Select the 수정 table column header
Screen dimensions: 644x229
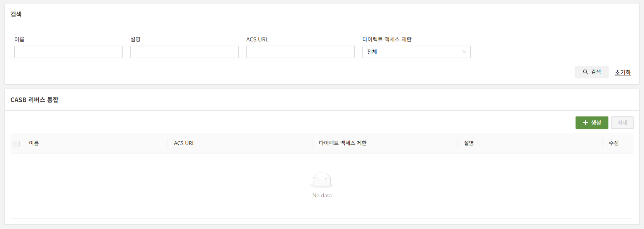[x=613, y=143]
